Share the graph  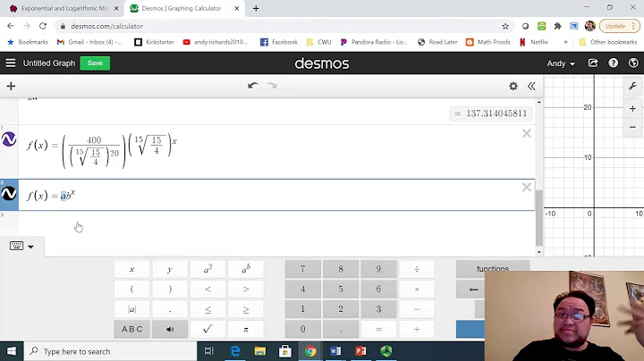593,63
